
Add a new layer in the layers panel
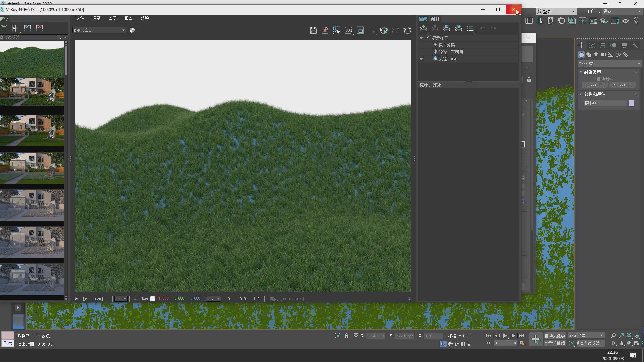coord(423,28)
